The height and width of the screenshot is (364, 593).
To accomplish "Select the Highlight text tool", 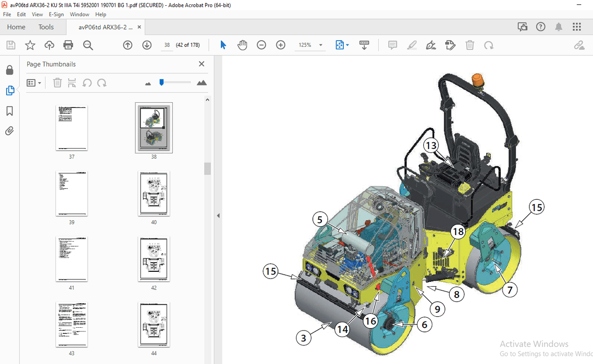I will [x=412, y=45].
